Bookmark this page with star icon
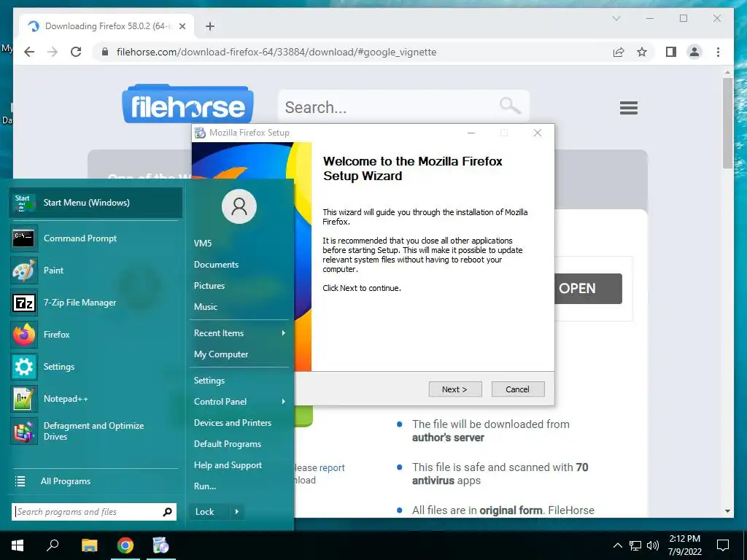The width and height of the screenshot is (747, 560). click(642, 52)
